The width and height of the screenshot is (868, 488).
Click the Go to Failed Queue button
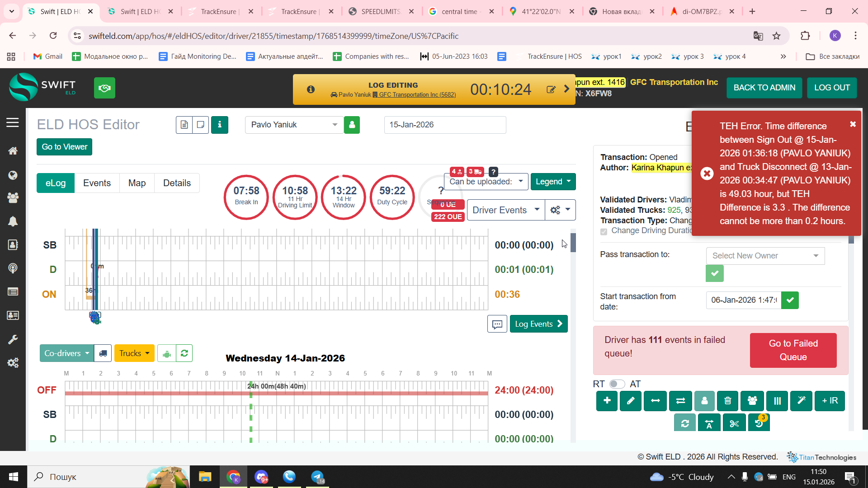(793, 350)
